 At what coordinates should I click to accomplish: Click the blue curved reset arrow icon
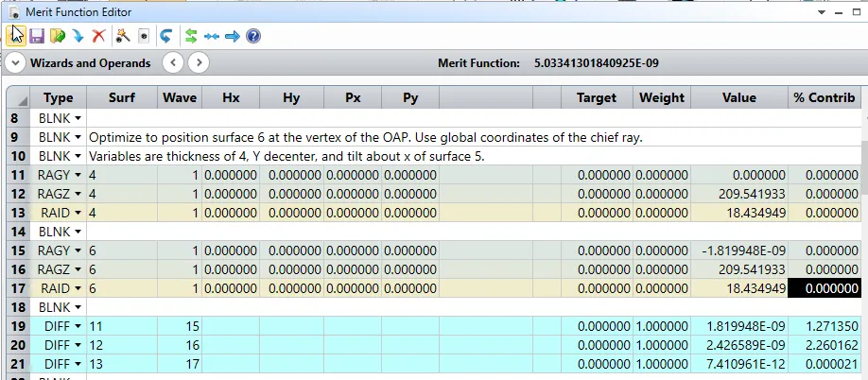[166, 36]
